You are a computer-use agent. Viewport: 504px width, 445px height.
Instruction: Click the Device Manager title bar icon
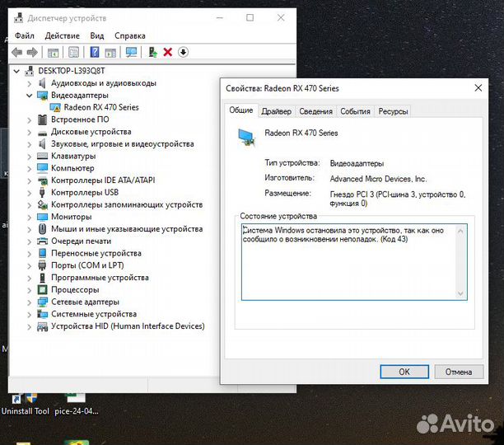click(18, 18)
